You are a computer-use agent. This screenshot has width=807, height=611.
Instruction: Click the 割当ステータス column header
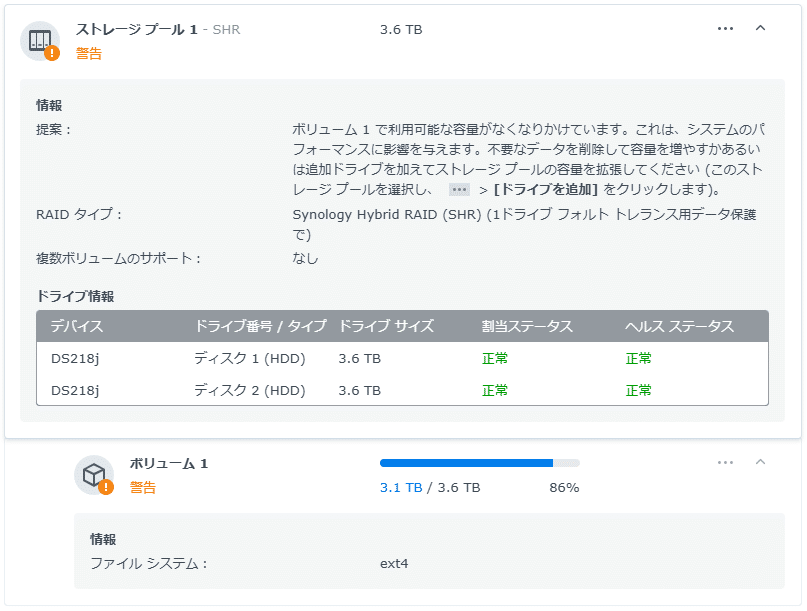point(527,327)
